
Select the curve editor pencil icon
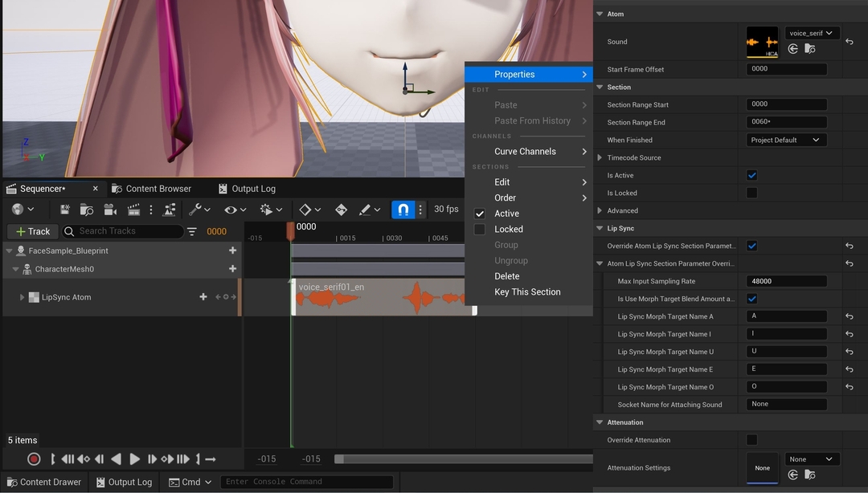(x=367, y=209)
